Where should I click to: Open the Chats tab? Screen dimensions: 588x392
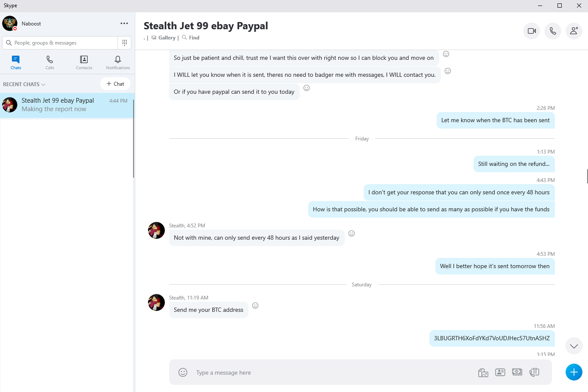(x=16, y=62)
